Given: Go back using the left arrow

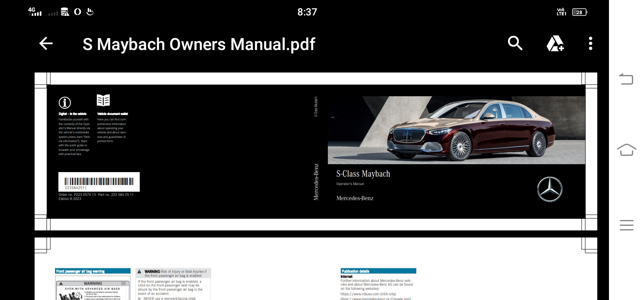Looking at the screenshot, I should click(46, 44).
